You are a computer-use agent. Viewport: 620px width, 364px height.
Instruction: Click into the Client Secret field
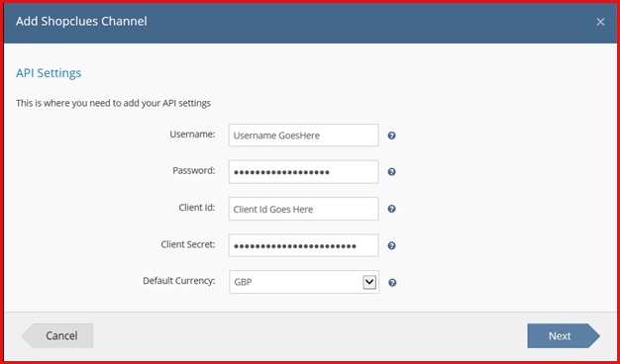[x=303, y=245]
